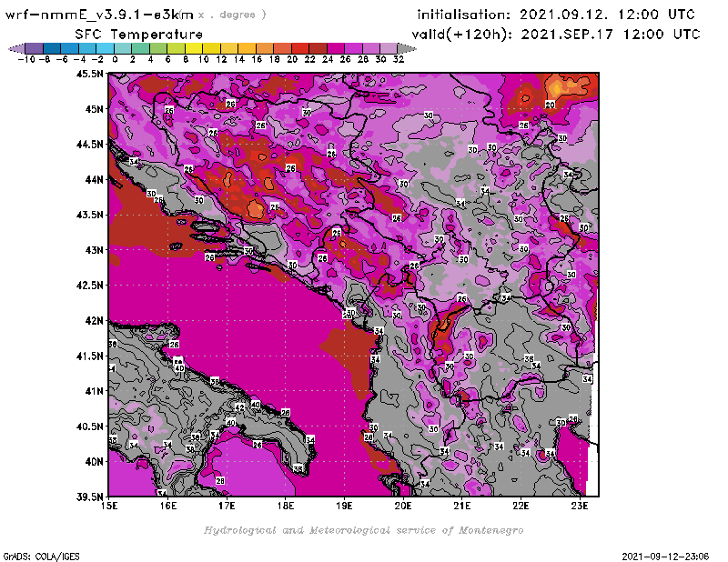Click the '44.5N' latitude label
728x562 pixels.
pyautogui.click(x=89, y=145)
